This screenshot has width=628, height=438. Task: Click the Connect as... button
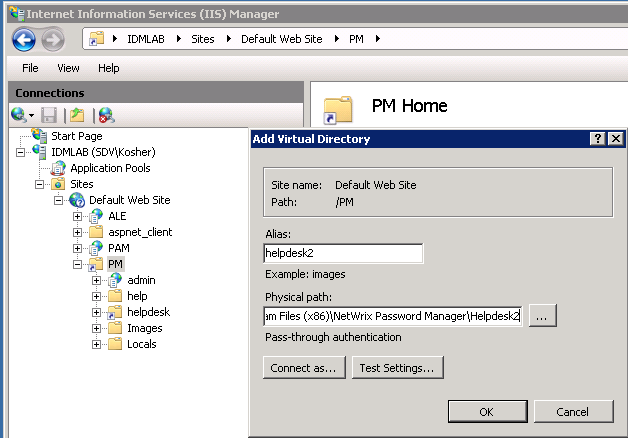click(304, 368)
